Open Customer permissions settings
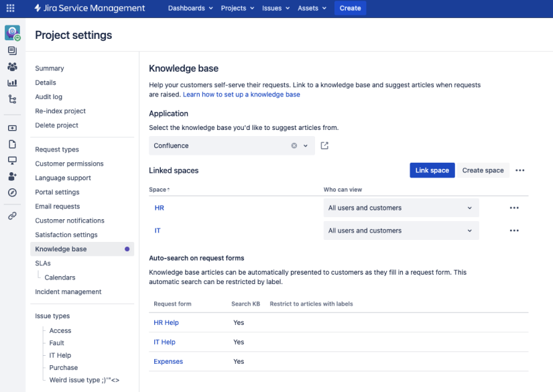This screenshot has width=553, height=392. (69, 164)
